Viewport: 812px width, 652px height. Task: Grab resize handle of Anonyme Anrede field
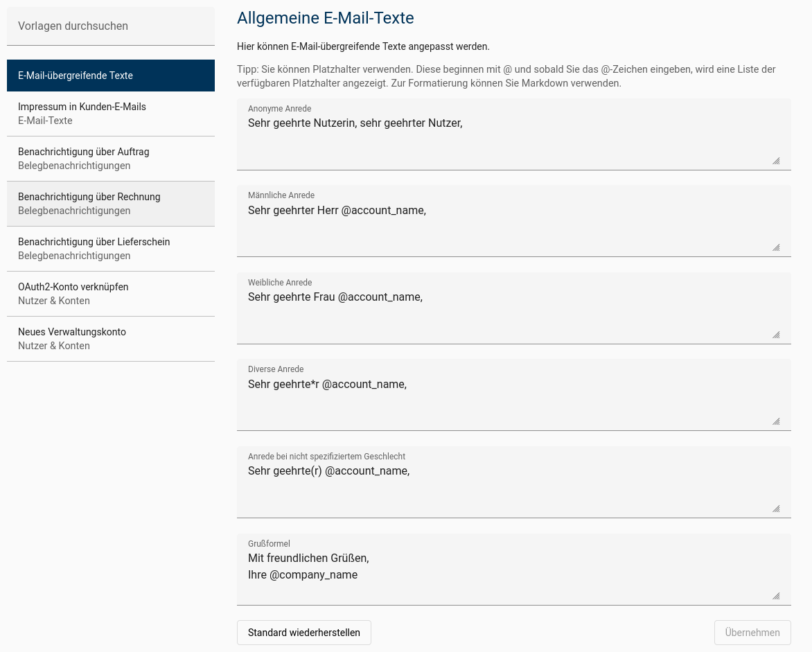tap(776, 161)
